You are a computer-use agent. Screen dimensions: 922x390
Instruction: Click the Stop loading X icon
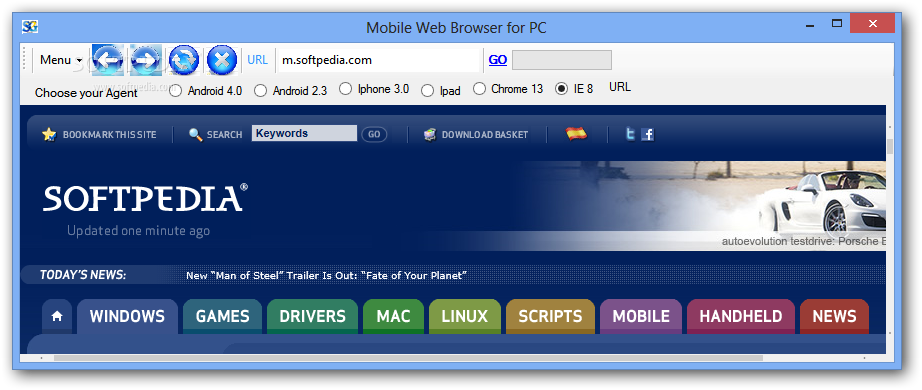(222, 60)
